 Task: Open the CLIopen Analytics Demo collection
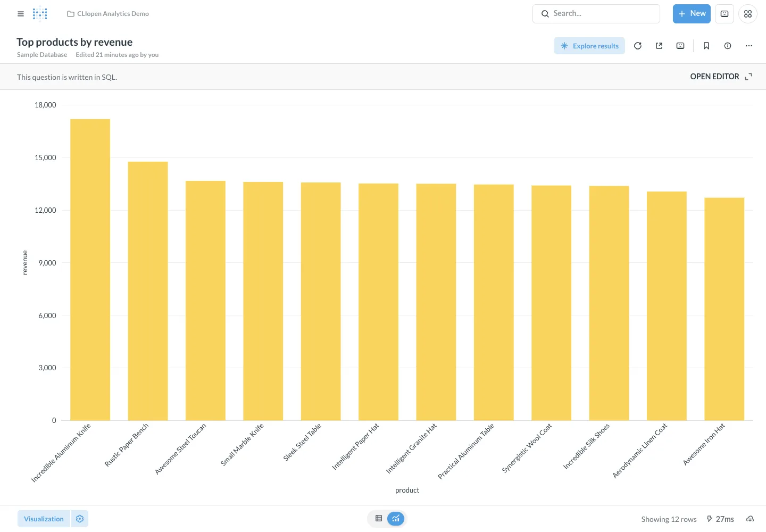(108, 14)
